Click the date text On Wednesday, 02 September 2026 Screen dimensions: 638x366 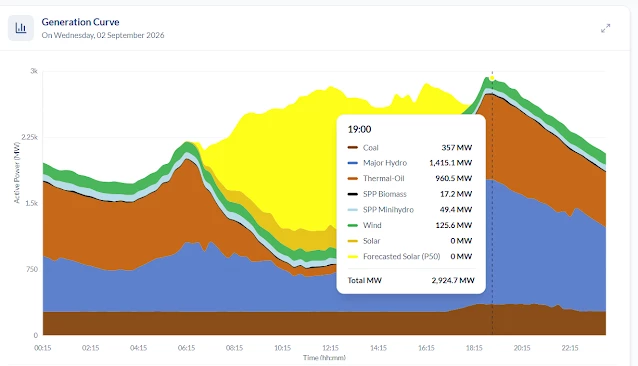coord(103,35)
